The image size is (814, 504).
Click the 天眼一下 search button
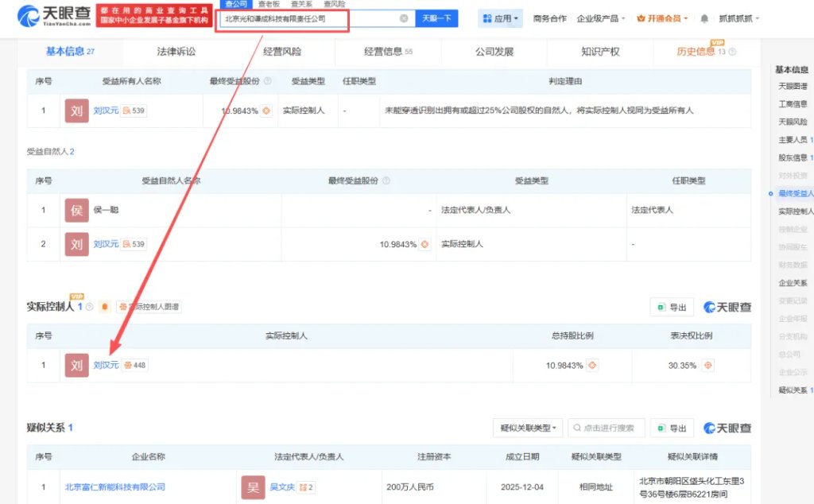[x=436, y=18]
